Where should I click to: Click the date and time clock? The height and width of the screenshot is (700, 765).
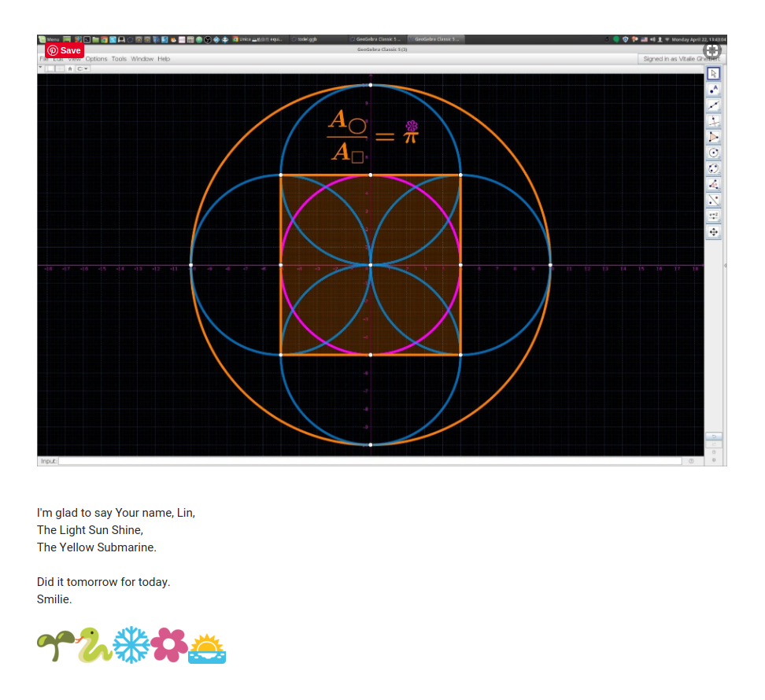point(699,39)
